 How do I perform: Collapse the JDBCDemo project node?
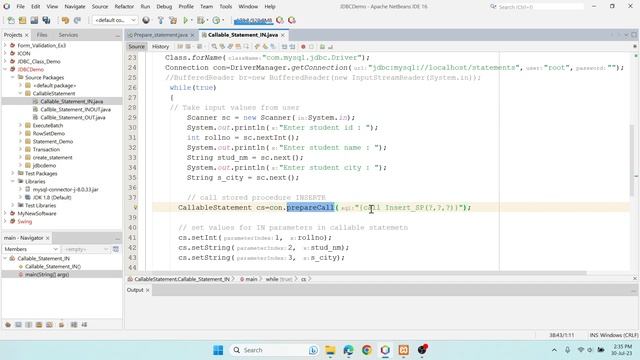(x=5, y=69)
